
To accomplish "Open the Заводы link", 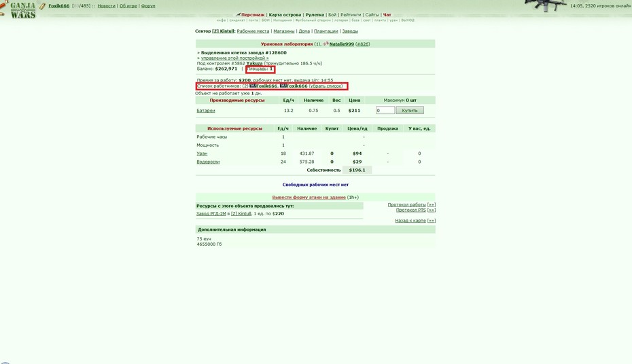I will [x=350, y=31].
